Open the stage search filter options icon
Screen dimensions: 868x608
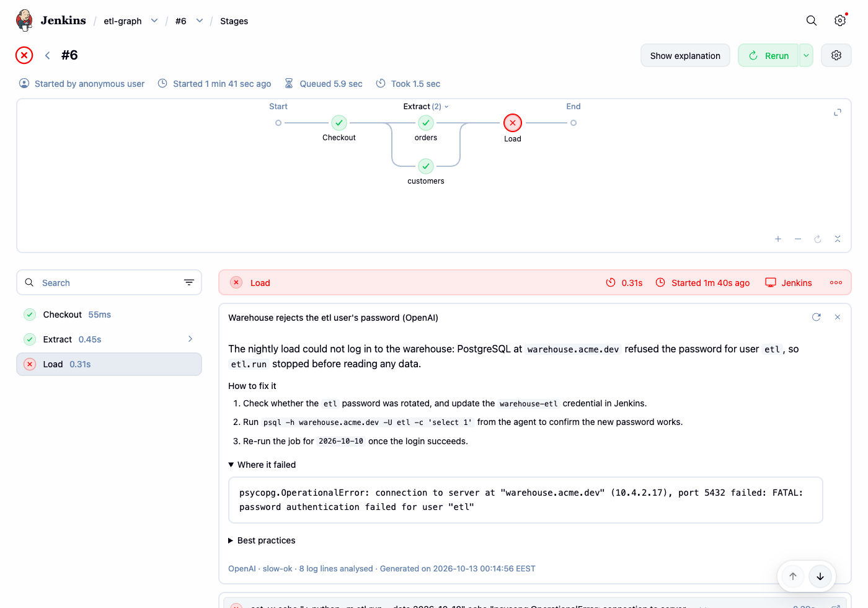[x=189, y=282]
